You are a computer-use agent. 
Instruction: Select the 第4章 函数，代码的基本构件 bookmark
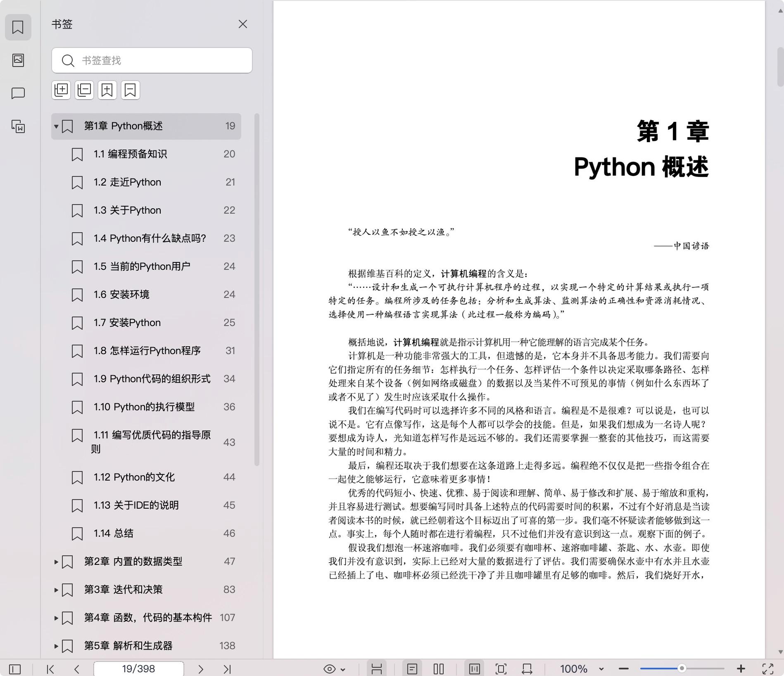pos(146,618)
